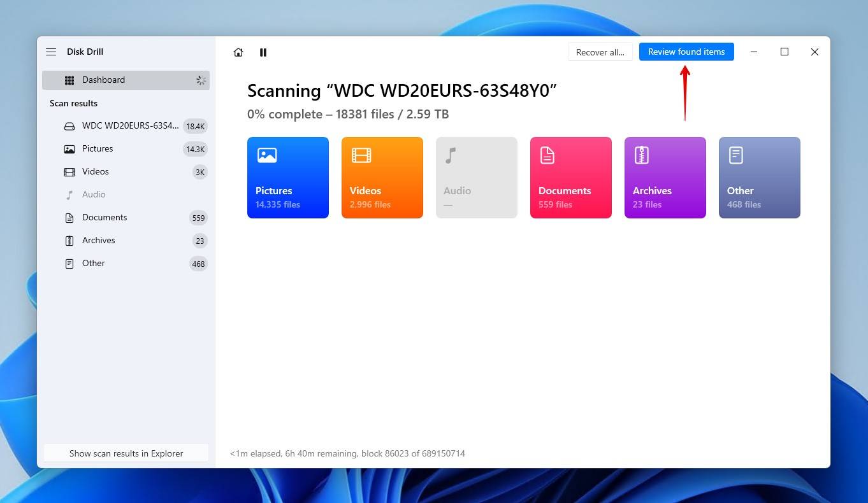Select Other in the sidebar list

126,264
